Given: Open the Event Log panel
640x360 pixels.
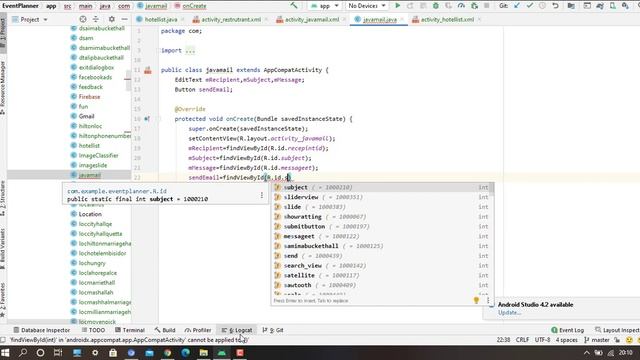Looking at the screenshot, I should [x=567, y=330].
